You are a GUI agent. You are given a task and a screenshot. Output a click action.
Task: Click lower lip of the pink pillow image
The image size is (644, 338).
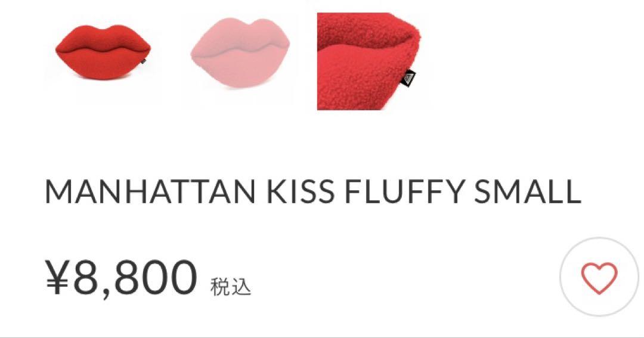click(240, 70)
